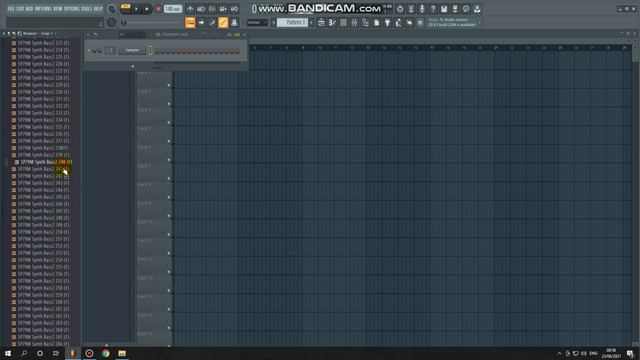Open FL Studio from the Windows taskbar

point(73,353)
